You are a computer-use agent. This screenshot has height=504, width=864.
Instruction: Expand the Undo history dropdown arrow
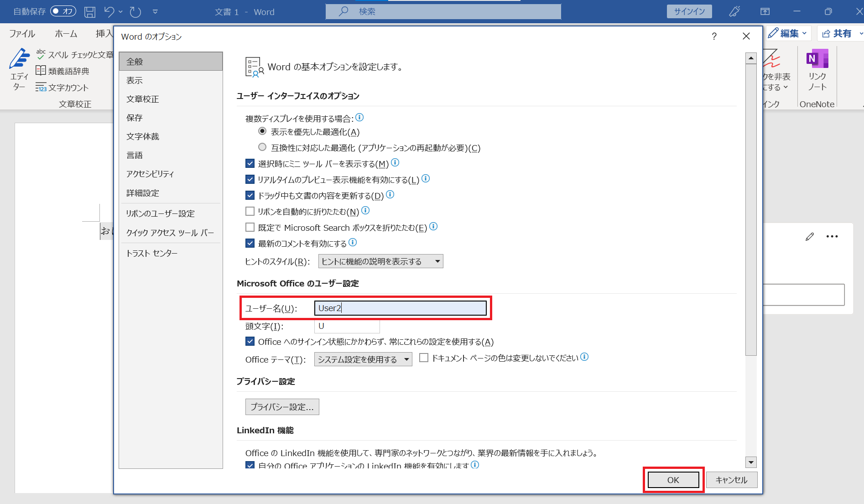click(x=120, y=12)
